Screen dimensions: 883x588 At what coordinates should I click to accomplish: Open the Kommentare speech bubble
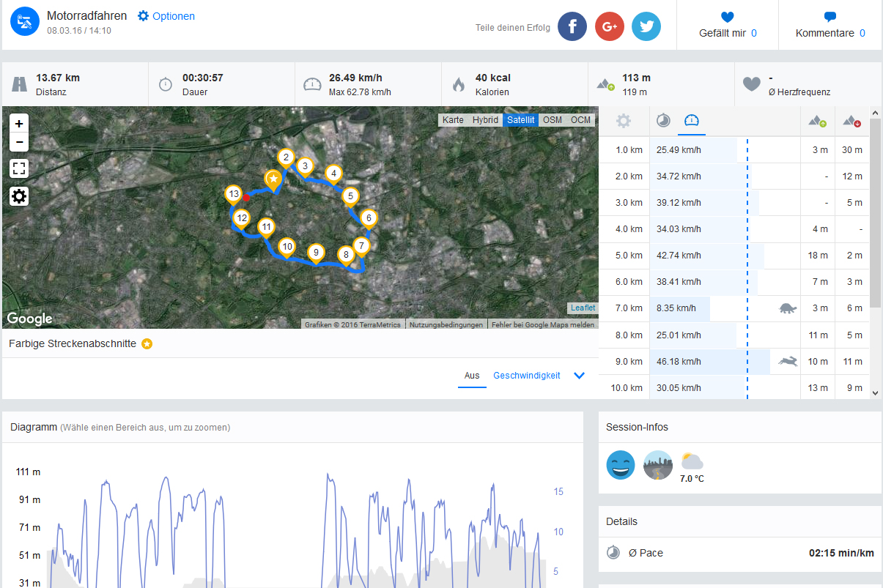point(830,17)
